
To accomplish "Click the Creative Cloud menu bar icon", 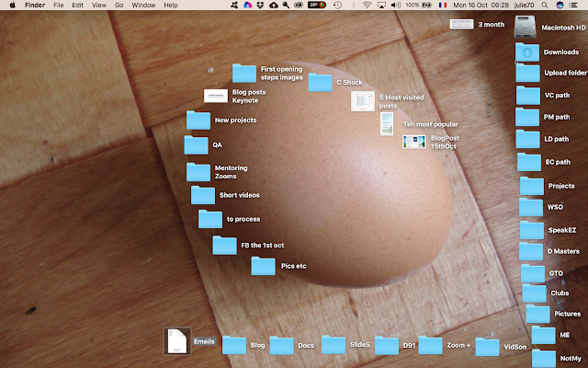I will [x=299, y=5].
